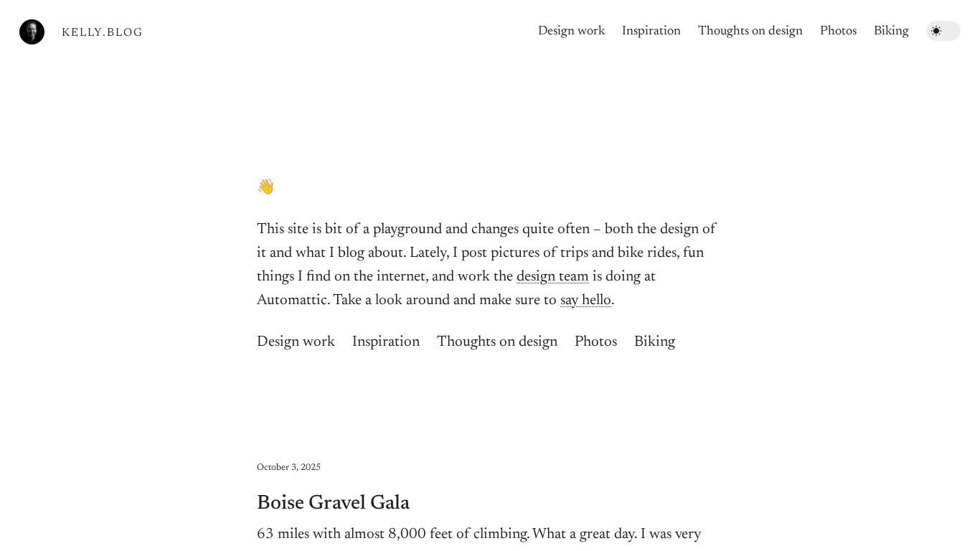Toggle the light/dark mode switch
This screenshot has width=980, height=551.
click(x=943, y=31)
